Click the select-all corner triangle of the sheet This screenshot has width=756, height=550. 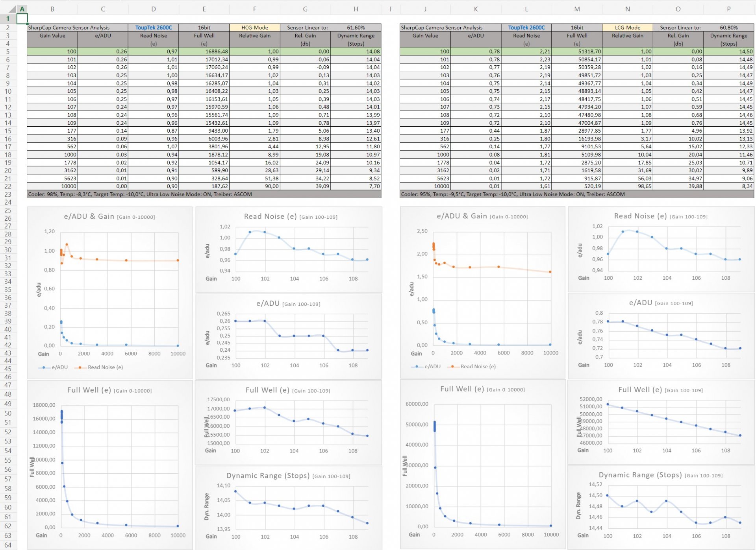[12, 9]
